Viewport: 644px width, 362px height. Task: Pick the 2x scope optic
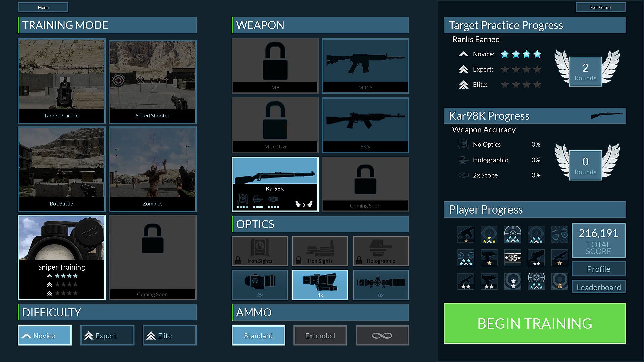point(260,285)
